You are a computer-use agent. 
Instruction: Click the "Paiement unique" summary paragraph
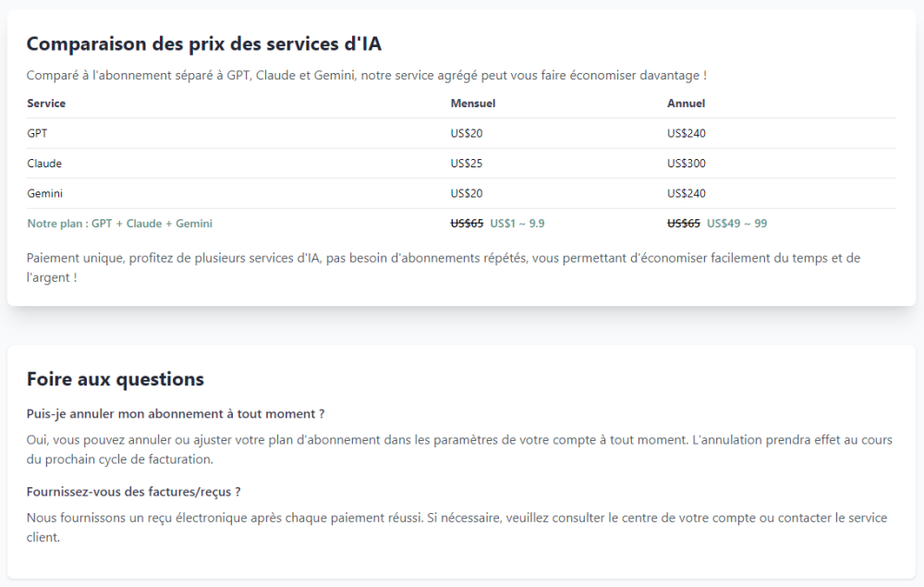(x=444, y=267)
